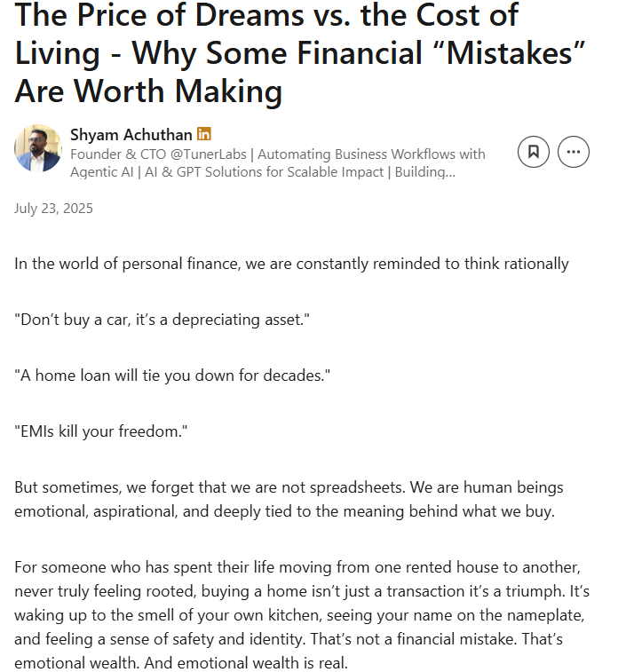The image size is (626, 672).
Task: Open Shyam Achuthan's profile photo
Action: [x=38, y=148]
